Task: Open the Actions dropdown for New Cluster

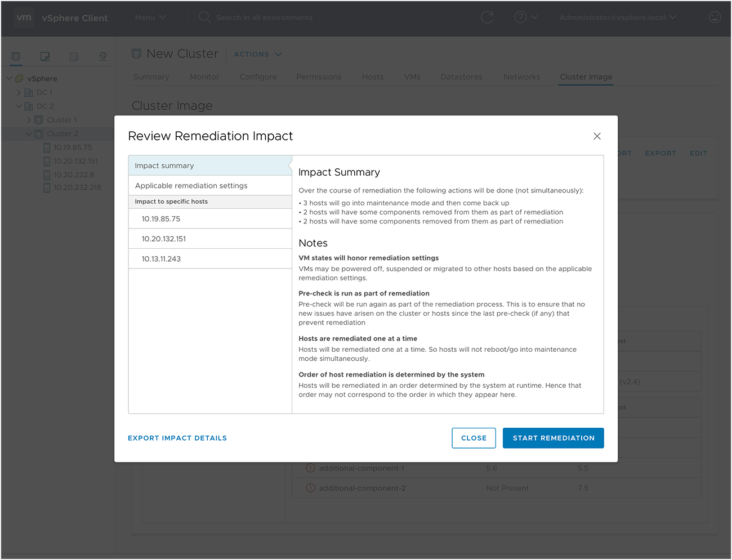Action: click(x=257, y=55)
